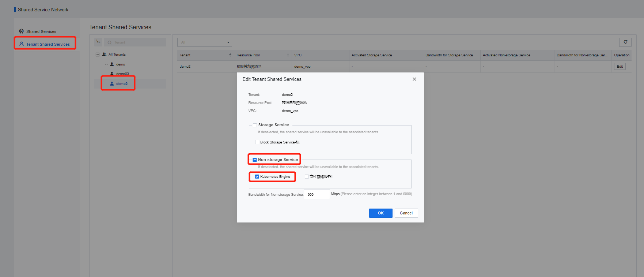
Task: Click the VPC column header
Action: pyautogui.click(x=321, y=55)
